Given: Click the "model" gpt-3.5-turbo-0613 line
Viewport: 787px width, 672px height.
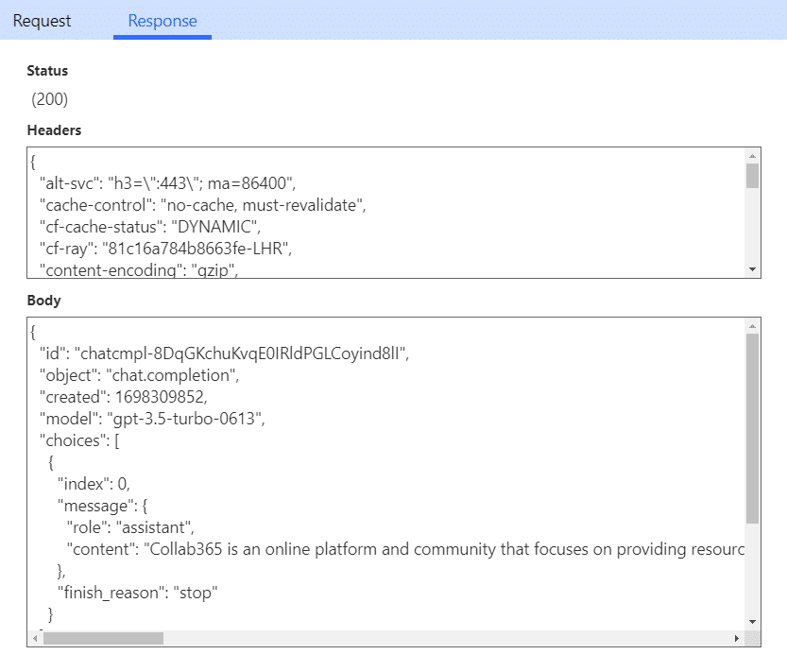Looking at the screenshot, I should pos(152,419).
